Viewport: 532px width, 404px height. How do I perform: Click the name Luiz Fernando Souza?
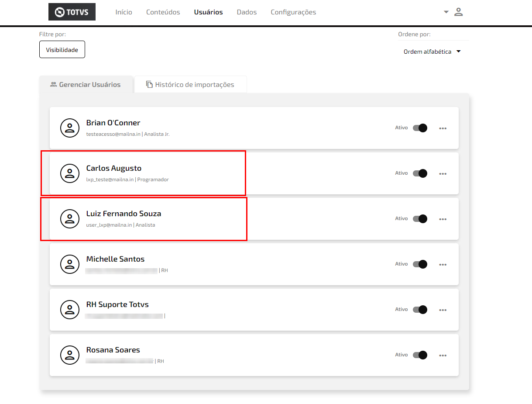[x=124, y=214]
